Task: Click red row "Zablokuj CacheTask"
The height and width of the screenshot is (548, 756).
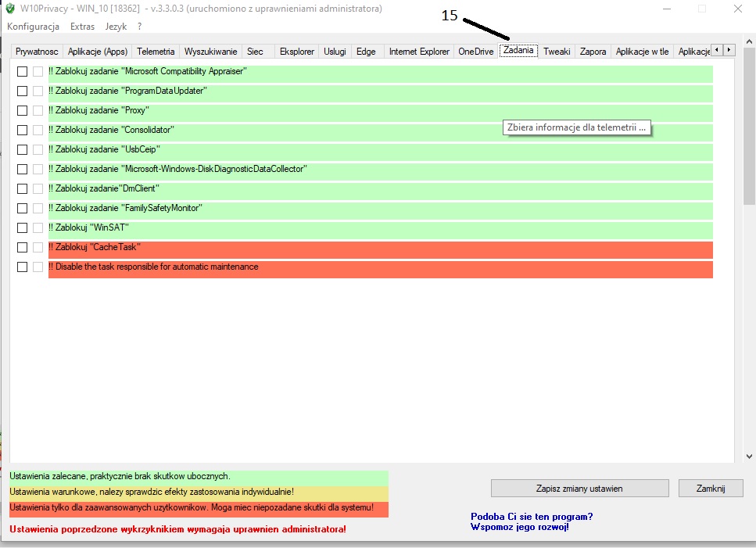Action: pyautogui.click(x=381, y=250)
